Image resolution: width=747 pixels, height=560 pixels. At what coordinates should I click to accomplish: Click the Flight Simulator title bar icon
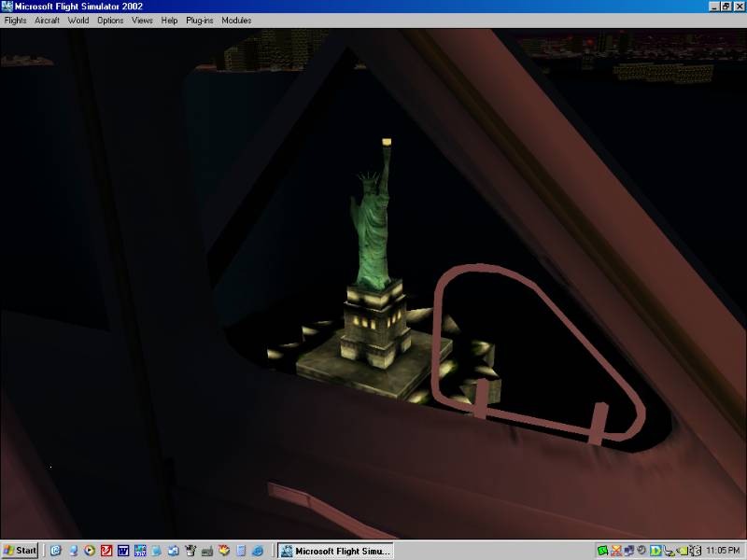(7, 7)
